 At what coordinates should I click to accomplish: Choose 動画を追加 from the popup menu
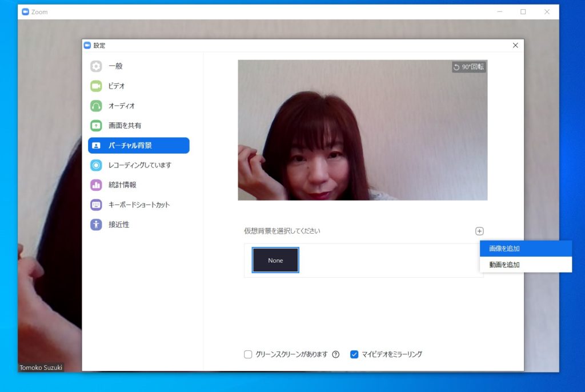[x=526, y=265]
